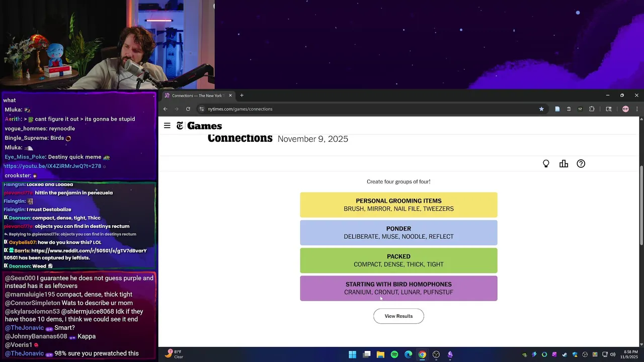The width and height of the screenshot is (644, 362).
Task: Click the date November 9, 2025
Action: click(313, 139)
